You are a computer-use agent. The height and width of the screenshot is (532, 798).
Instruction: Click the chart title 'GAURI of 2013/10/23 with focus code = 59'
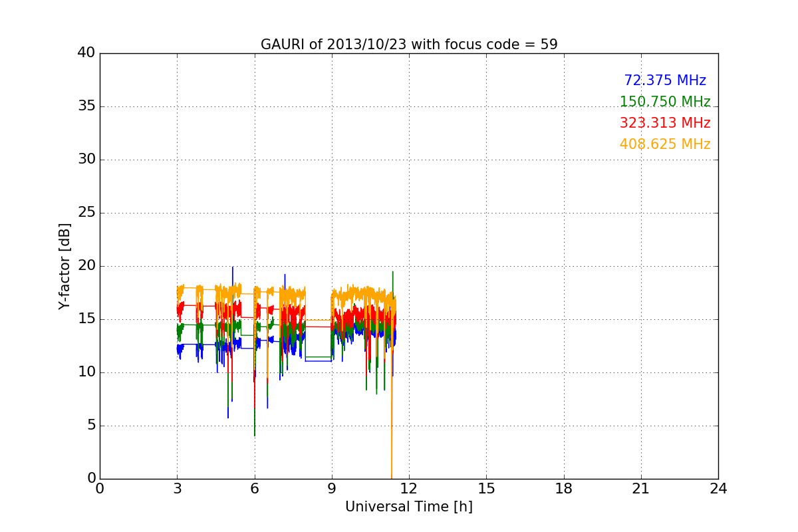409,45
